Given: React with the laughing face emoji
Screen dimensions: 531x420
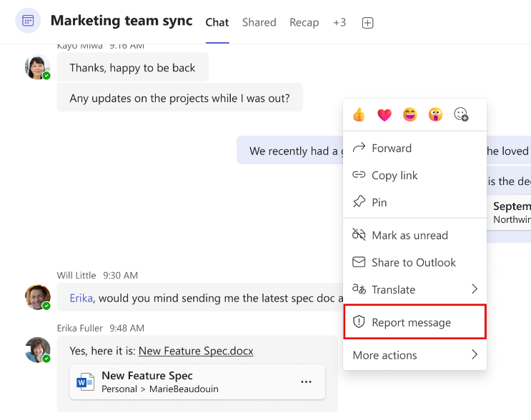Looking at the screenshot, I should pos(410,114).
